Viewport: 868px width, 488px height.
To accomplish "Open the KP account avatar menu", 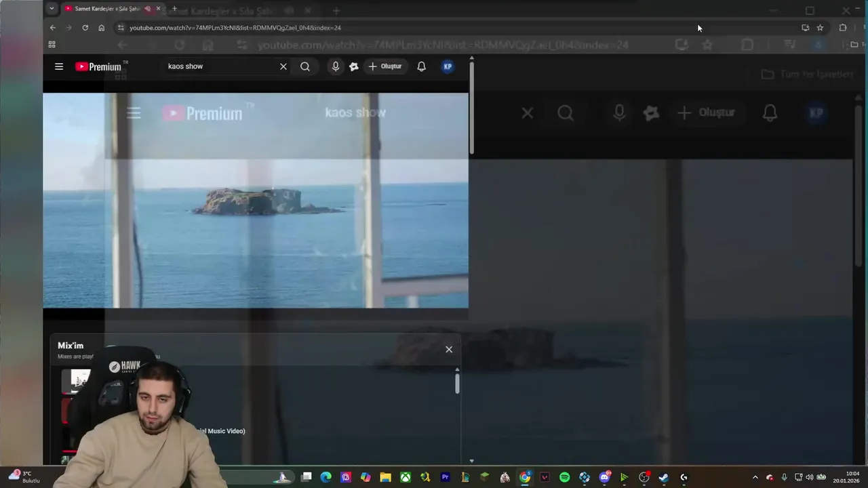I will tap(448, 66).
